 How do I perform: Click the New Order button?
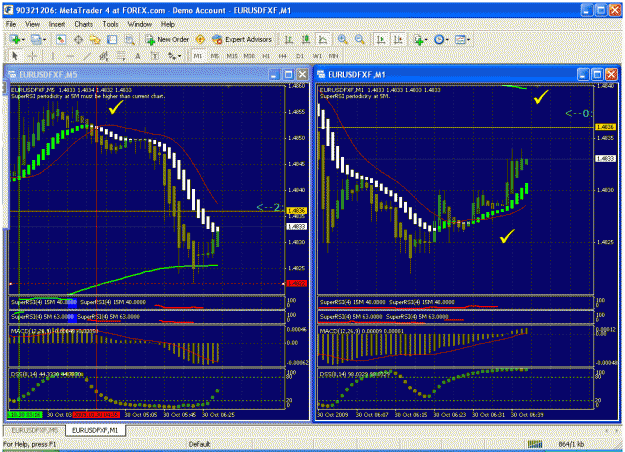(167, 39)
